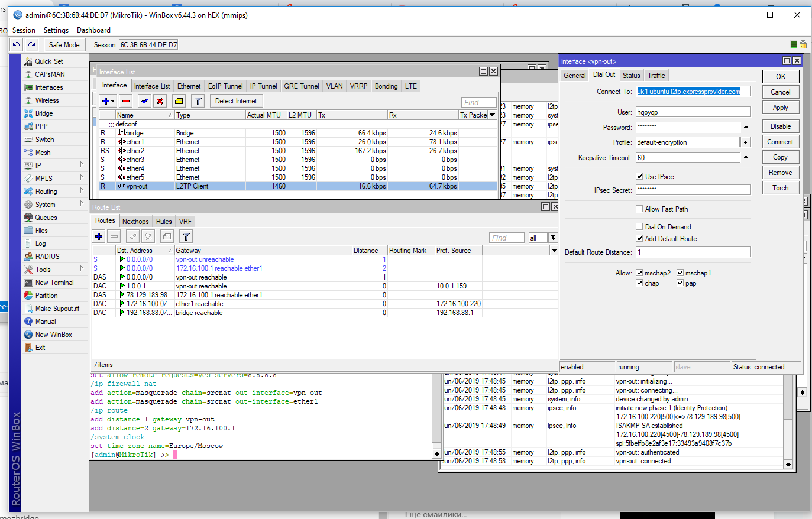This screenshot has height=519, width=812.
Task: Open Interface List columns dropdown arrow
Action: 492,115
